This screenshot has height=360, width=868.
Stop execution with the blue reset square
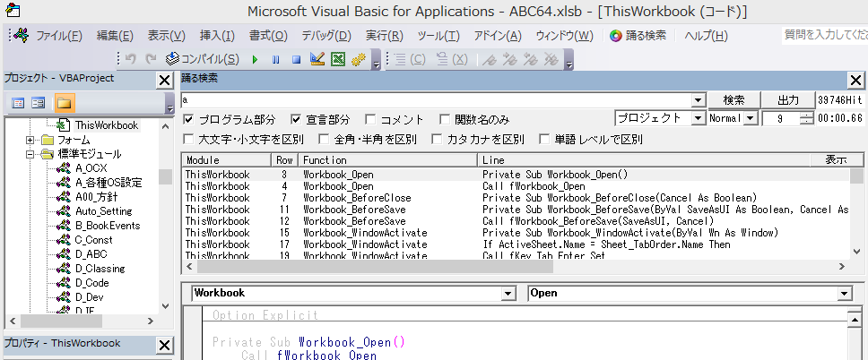click(x=296, y=60)
